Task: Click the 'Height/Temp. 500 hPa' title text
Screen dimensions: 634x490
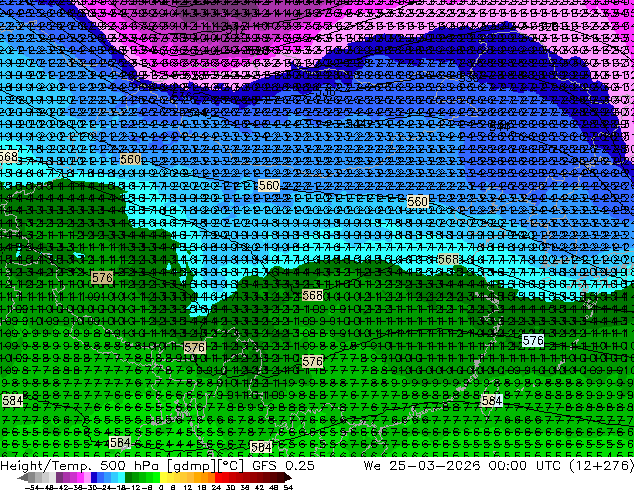Action: [78, 465]
